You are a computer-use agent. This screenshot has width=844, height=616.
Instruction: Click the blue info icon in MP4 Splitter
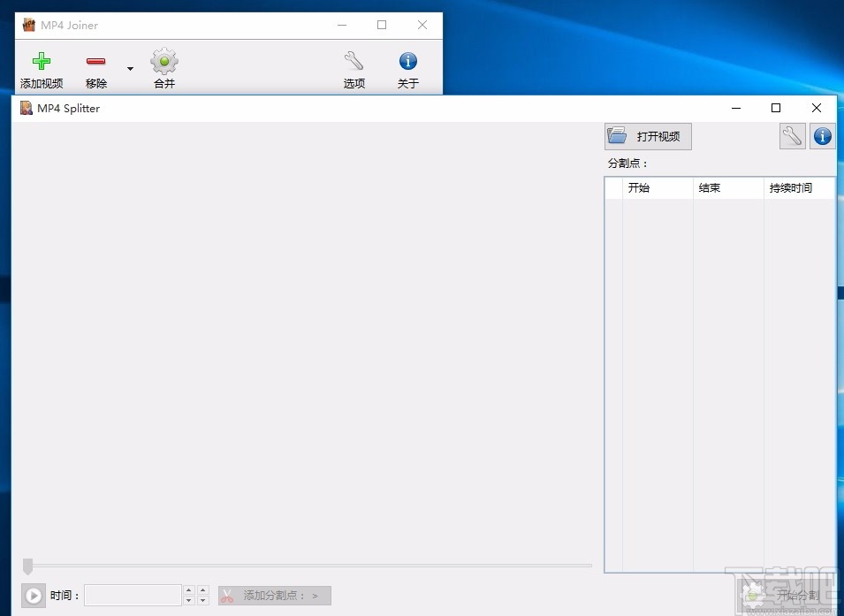tap(823, 136)
